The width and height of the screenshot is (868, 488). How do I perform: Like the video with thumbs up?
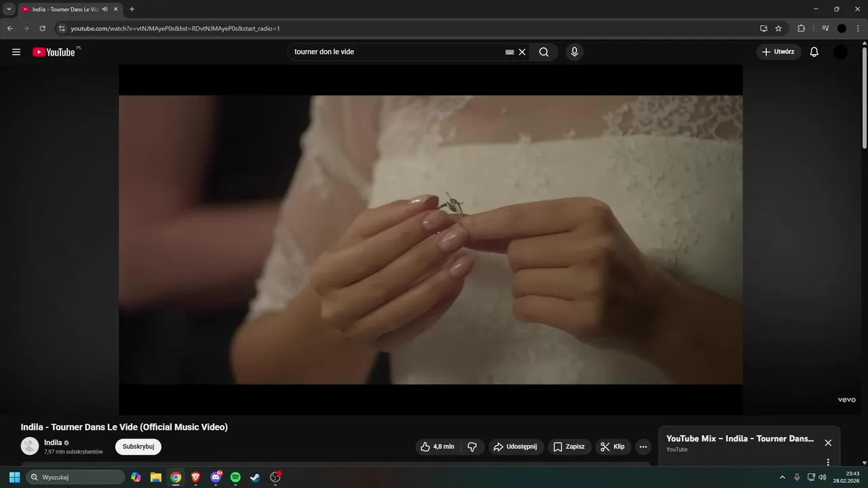437,447
